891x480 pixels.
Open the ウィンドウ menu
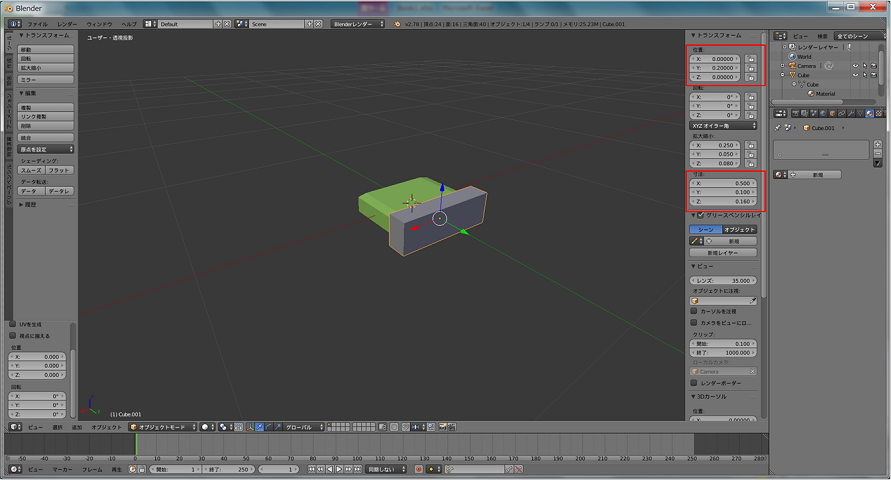pyautogui.click(x=99, y=23)
